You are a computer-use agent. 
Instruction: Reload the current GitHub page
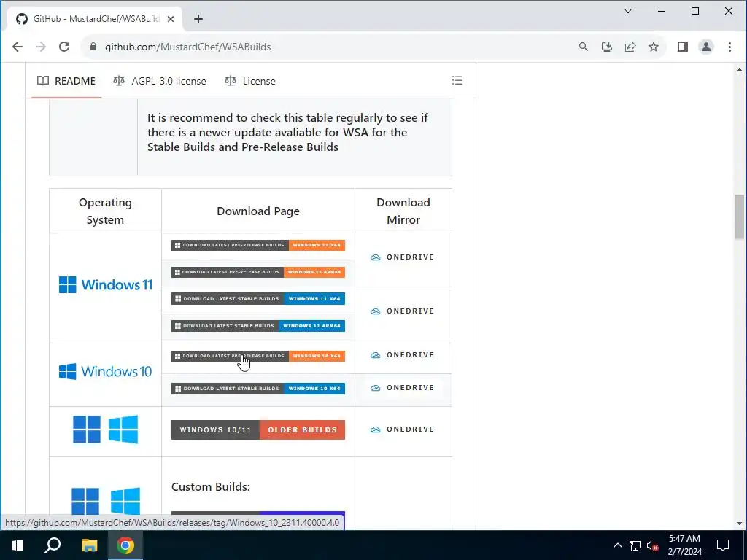64,47
